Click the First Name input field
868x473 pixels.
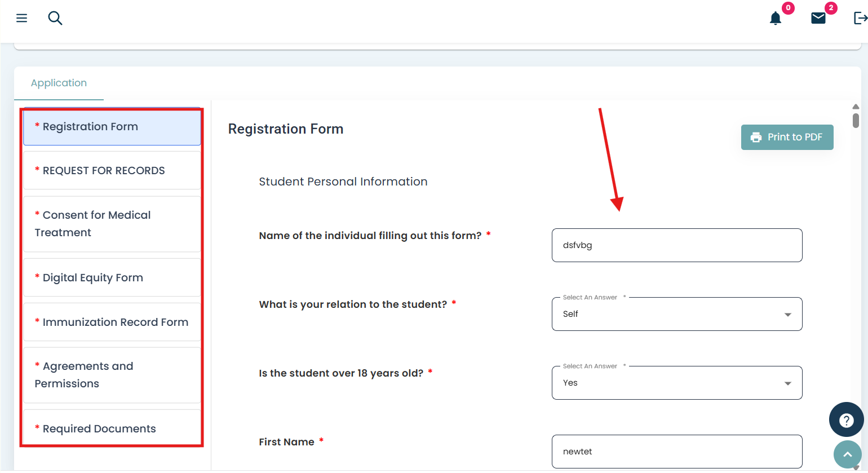pyautogui.click(x=676, y=452)
